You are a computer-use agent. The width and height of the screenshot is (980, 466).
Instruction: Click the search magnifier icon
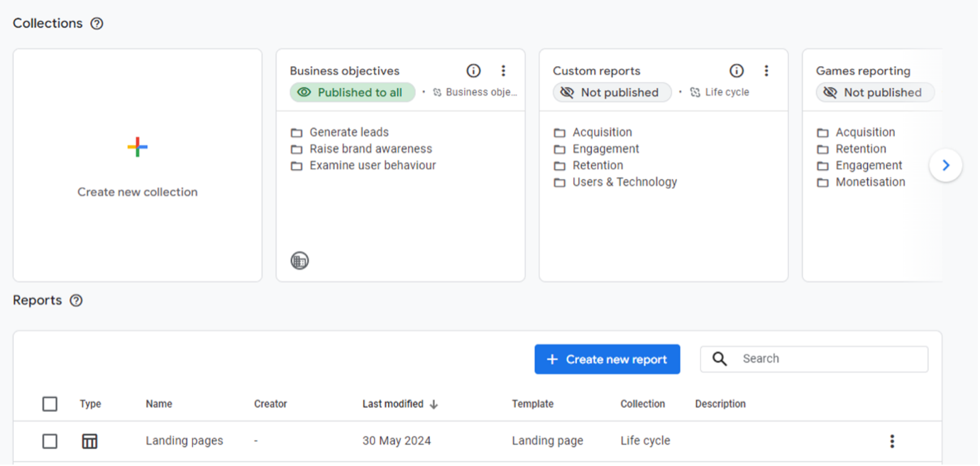point(720,359)
